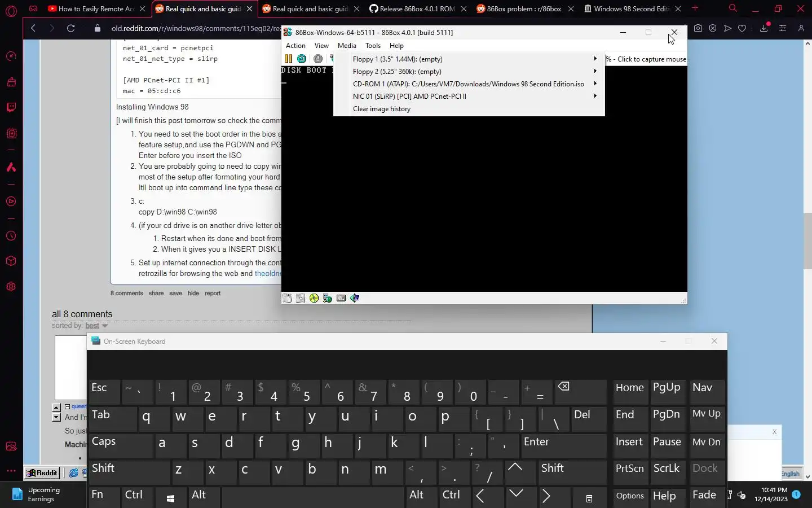Switch to Release 86Box 4.0.1 ROM tab
The image size is (812, 508).
coord(417,8)
